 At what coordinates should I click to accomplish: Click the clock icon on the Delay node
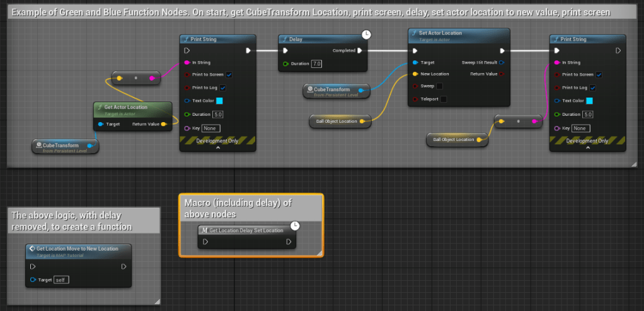pyautogui.click(x=365, y=35)
